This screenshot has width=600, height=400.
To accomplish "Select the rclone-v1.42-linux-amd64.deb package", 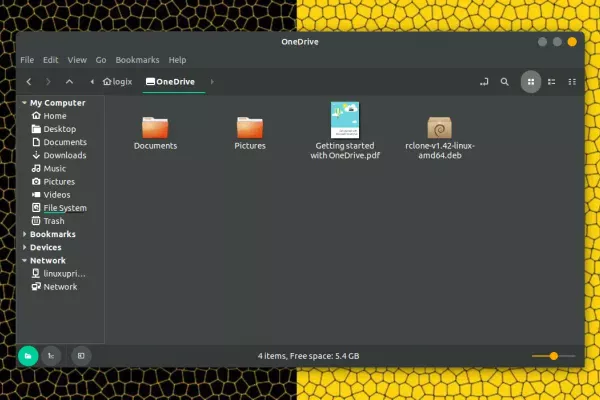I will pyautogui.click(x=440, y=128).
